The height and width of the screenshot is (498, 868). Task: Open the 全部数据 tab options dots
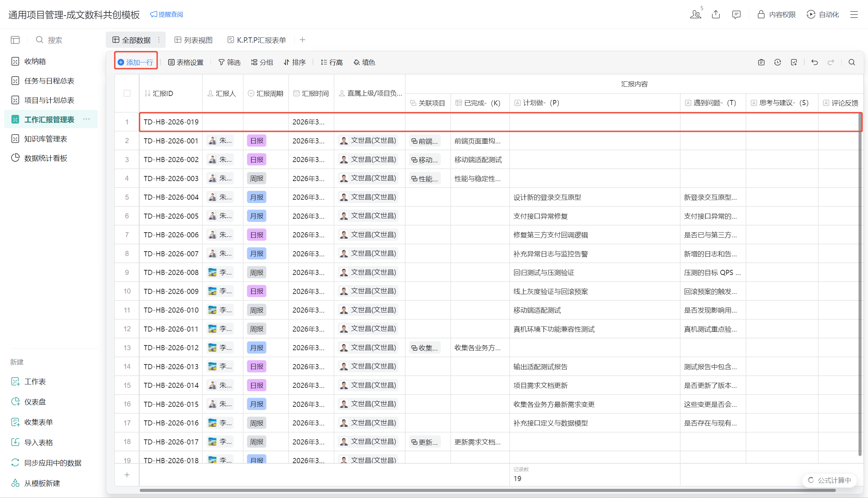coord(159,40)
